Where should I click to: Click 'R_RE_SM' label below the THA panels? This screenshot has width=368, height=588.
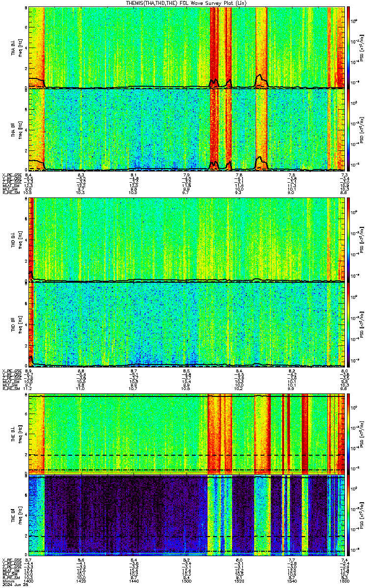pyautogui.click(x=10, y=193)
